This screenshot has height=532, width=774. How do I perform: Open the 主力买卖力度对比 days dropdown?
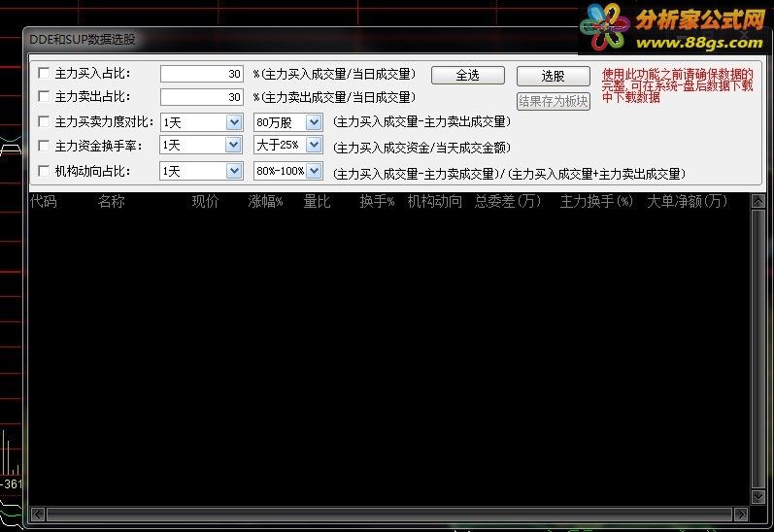click(x=234, y=122)
